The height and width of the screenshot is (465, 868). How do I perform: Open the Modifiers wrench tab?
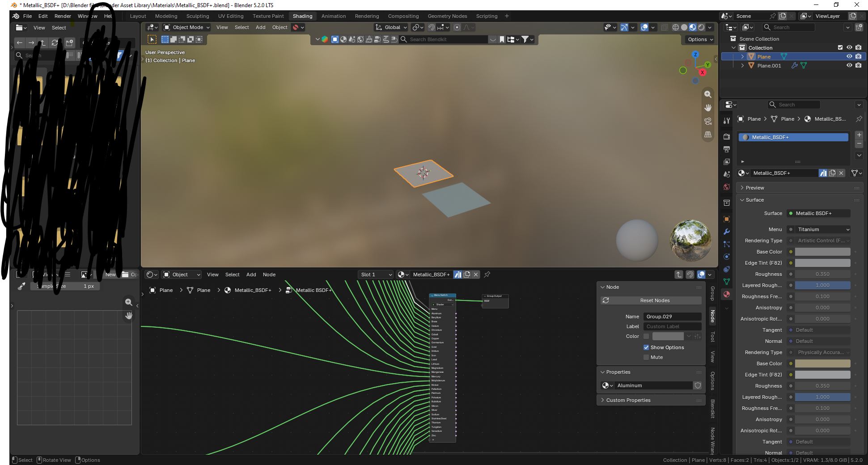[727, 232]
